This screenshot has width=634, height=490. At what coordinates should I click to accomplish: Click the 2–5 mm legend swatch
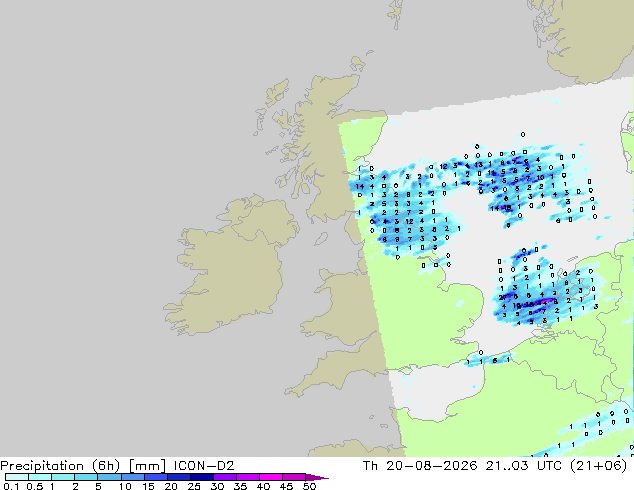(x=86, y=477)
